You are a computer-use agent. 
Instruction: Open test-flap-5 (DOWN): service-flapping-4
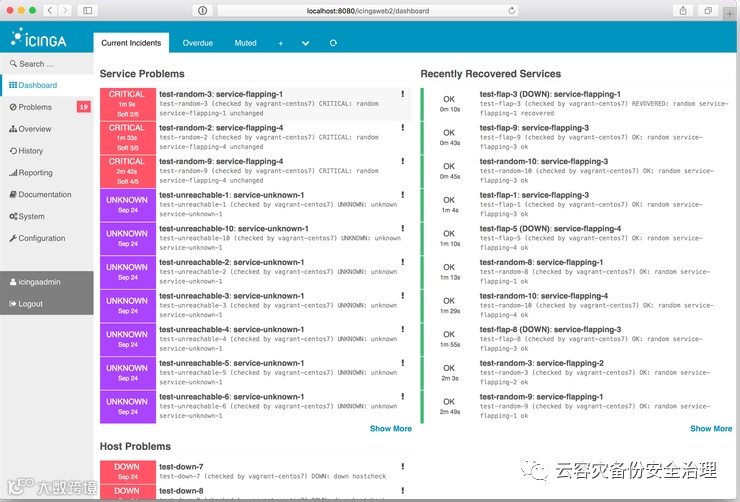pyautogui.click(x=550, y=229)
